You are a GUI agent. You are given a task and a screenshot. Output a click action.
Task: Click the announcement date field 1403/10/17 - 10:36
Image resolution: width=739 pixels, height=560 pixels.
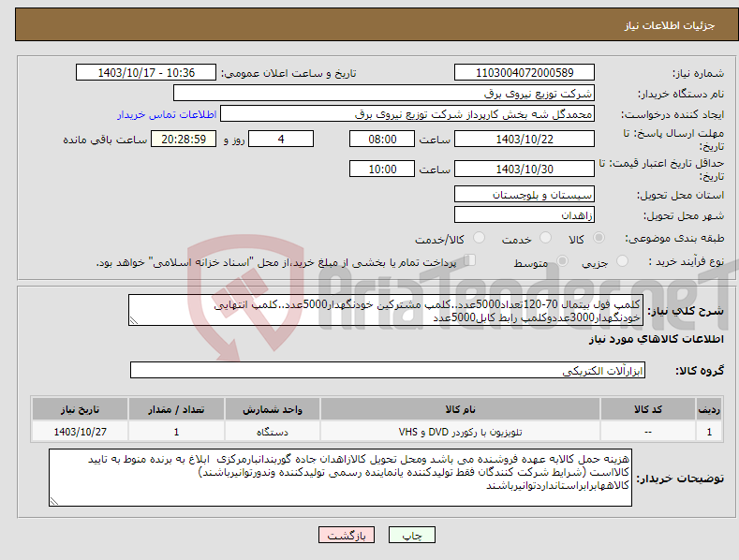(x=146, y=73)
